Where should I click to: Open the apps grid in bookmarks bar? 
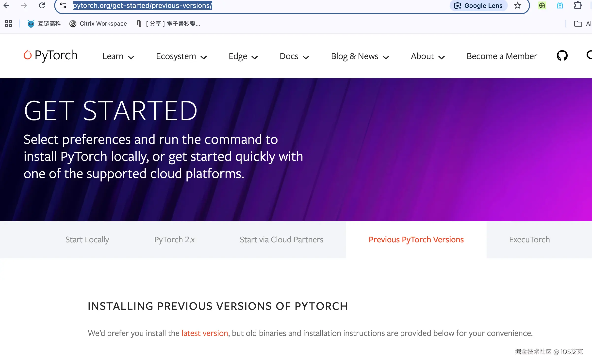(8, 24)
